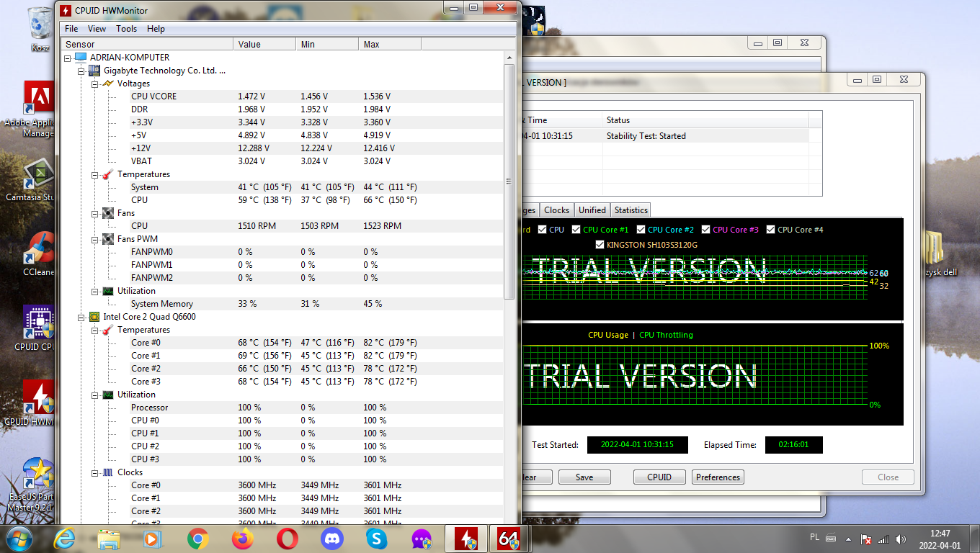The height and width of the screenshot is (553, 980).
Task: Collapse the Gigabyte Technology motherboard node
Action: [x=81, y=71]
